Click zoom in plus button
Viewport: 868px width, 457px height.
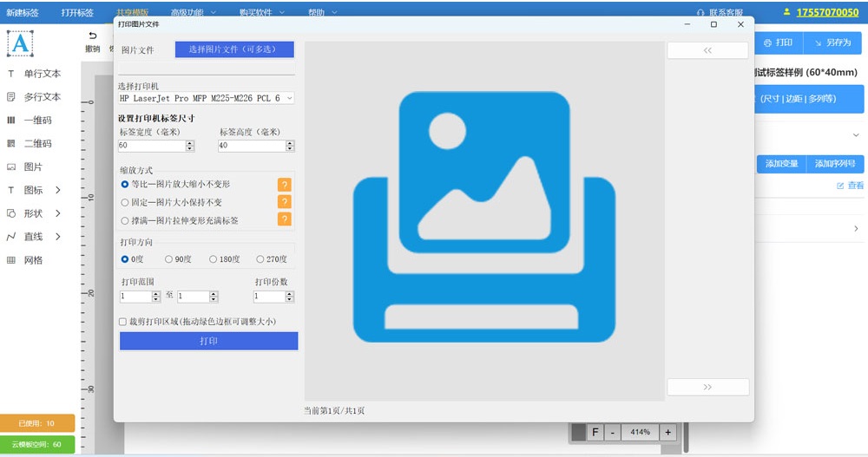click(x=667, y=432)
